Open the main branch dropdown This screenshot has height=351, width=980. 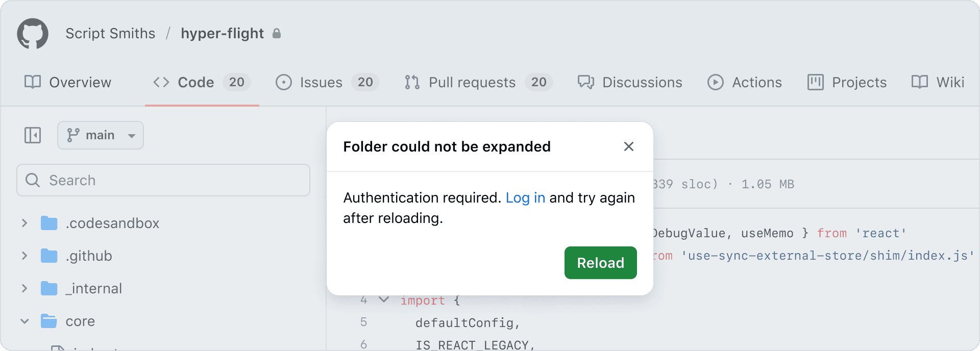(x=101, y=135)
